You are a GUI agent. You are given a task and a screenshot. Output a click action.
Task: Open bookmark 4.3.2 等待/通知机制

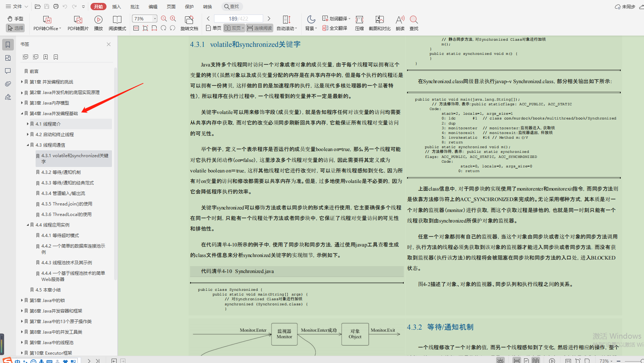[x=61, y=172]
